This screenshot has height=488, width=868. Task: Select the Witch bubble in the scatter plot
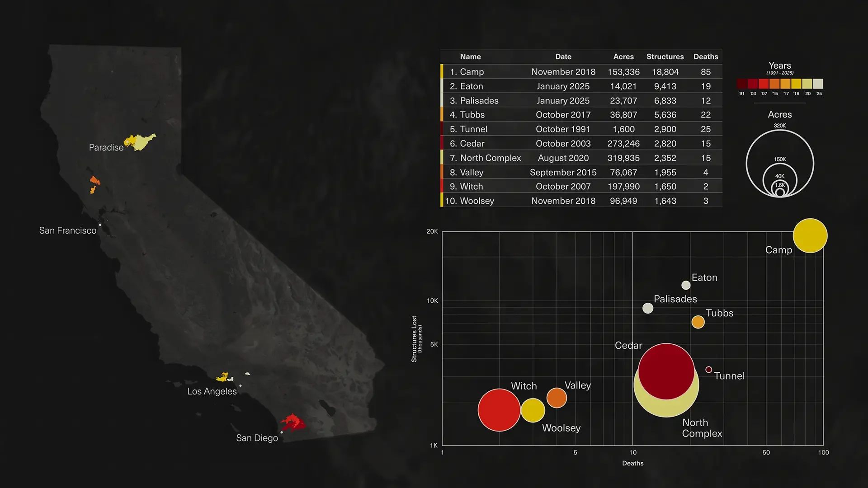tap(499, 410)
